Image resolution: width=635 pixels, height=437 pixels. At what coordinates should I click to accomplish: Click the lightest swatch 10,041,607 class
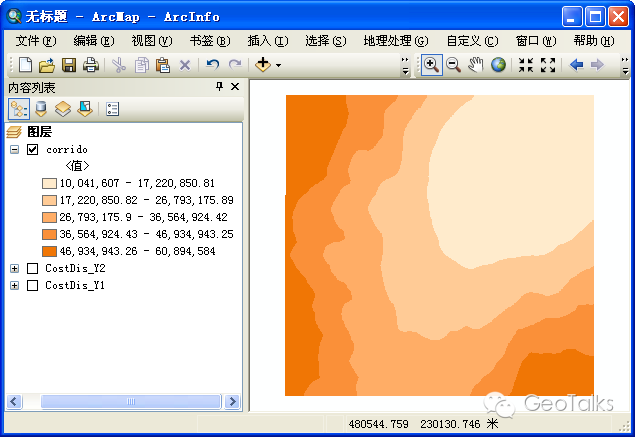(49, 183)
